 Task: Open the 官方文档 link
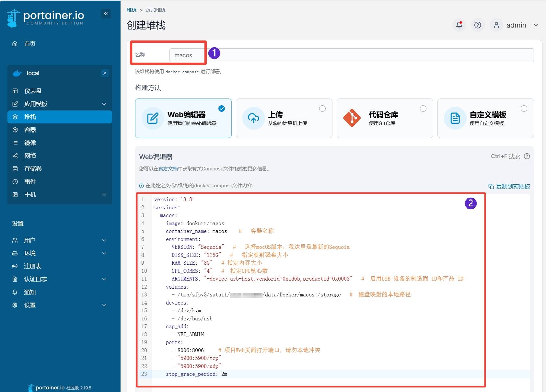[168, 169]
